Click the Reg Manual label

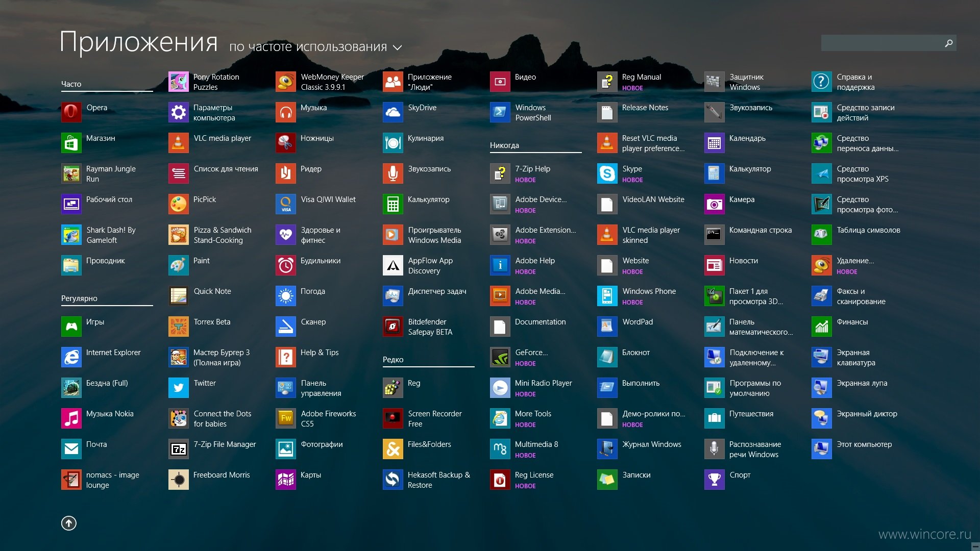click(642, 77)
